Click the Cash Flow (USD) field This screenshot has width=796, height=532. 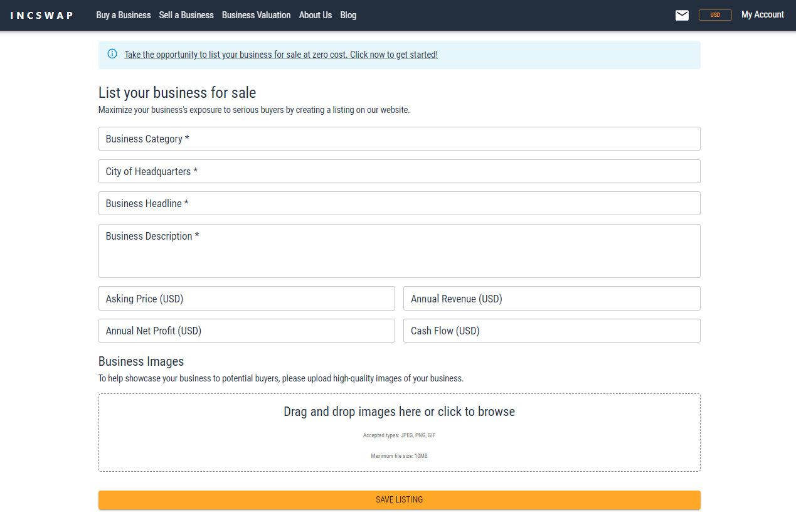point(552,331)
